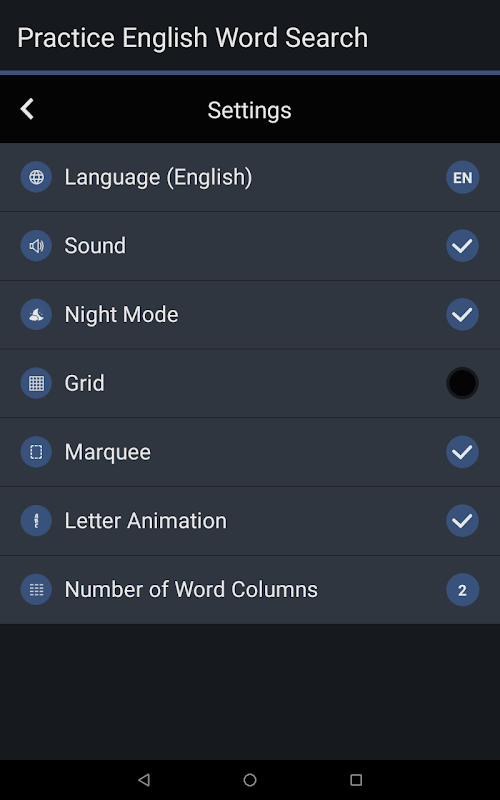Uncheck the Marquee toggle
Image resolution: width=500 pixels, height=800 pixels.
point(462,452)
